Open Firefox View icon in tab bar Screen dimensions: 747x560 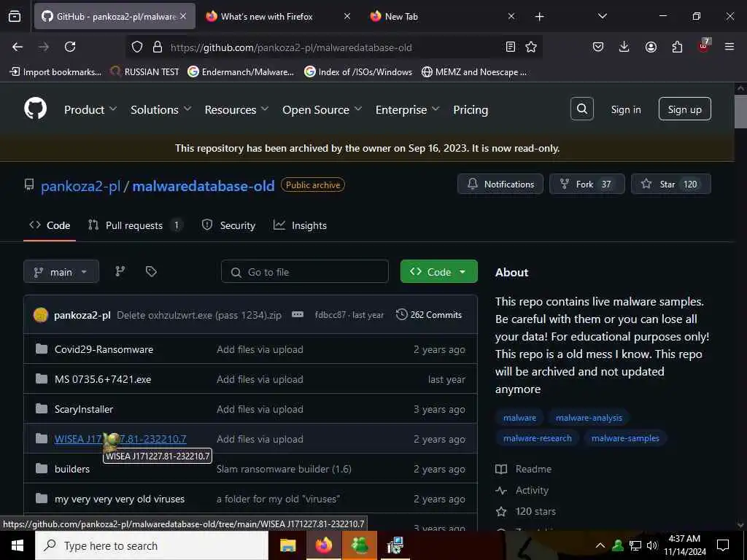point(15,16)
